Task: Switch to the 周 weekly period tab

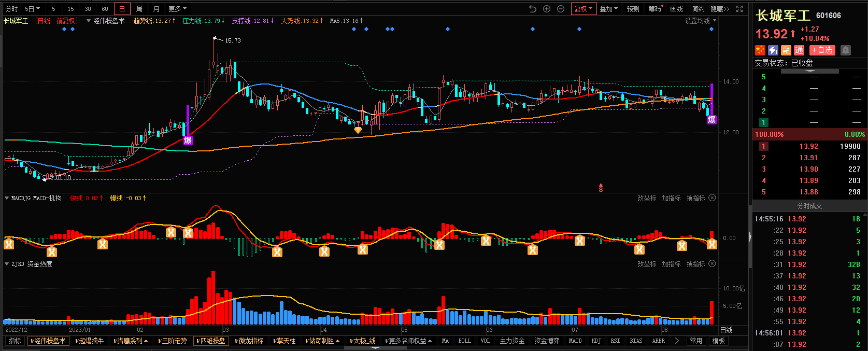Action: (x=139, y=9)
